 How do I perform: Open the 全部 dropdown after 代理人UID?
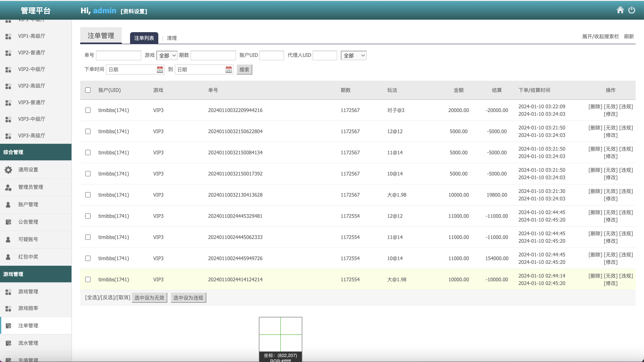coord(354,55)
